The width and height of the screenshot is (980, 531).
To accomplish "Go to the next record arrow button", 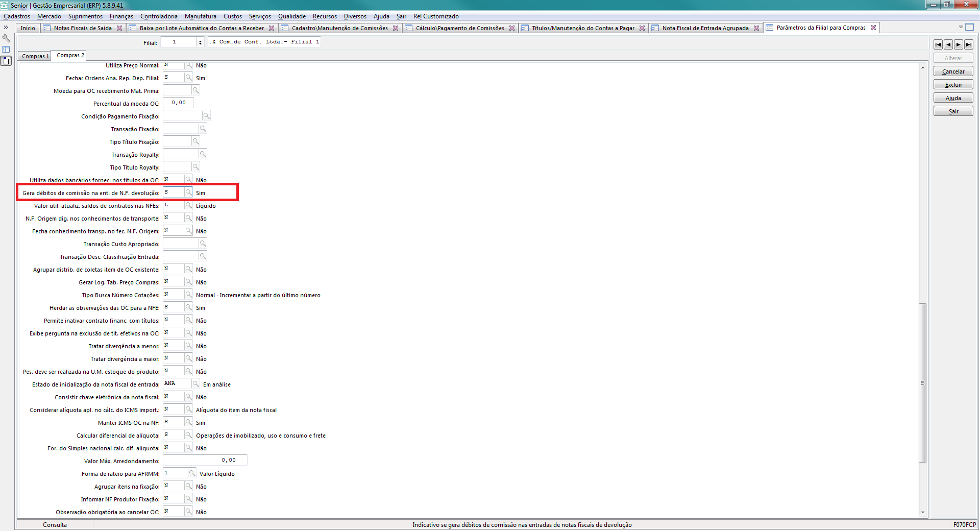I will pos(958,44).
